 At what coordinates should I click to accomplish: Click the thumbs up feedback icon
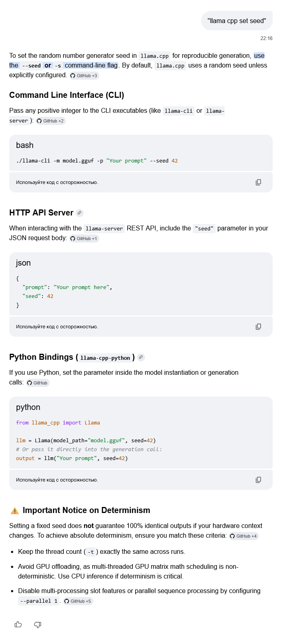[18, 625]
